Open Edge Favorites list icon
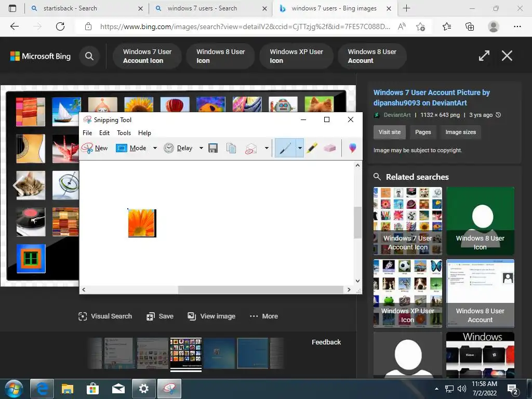The height and width of the screenshot is (399, 532). (x=447, y=26)
